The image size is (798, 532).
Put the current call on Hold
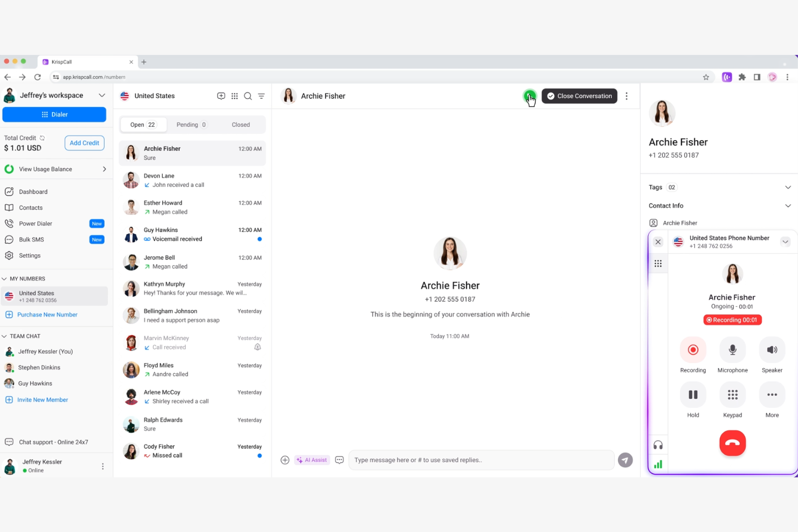point(693,395)
